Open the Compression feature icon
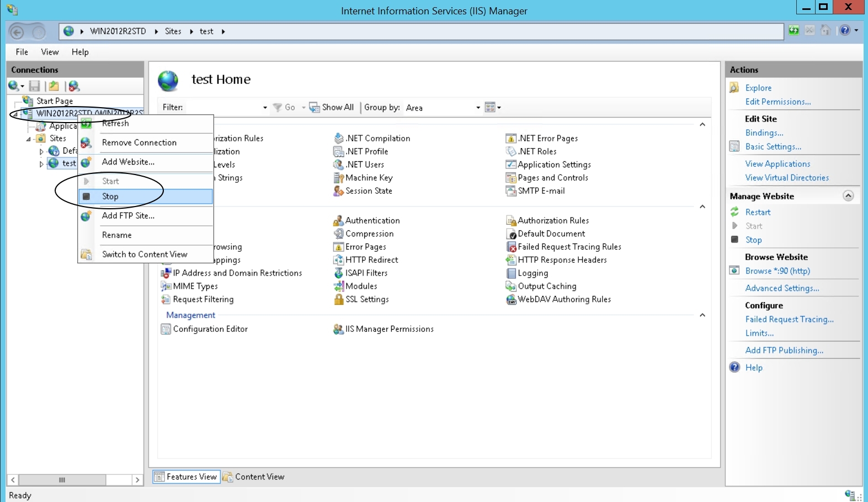The height and width of the screenshot is (502, 868). click(x=339, y=234)
